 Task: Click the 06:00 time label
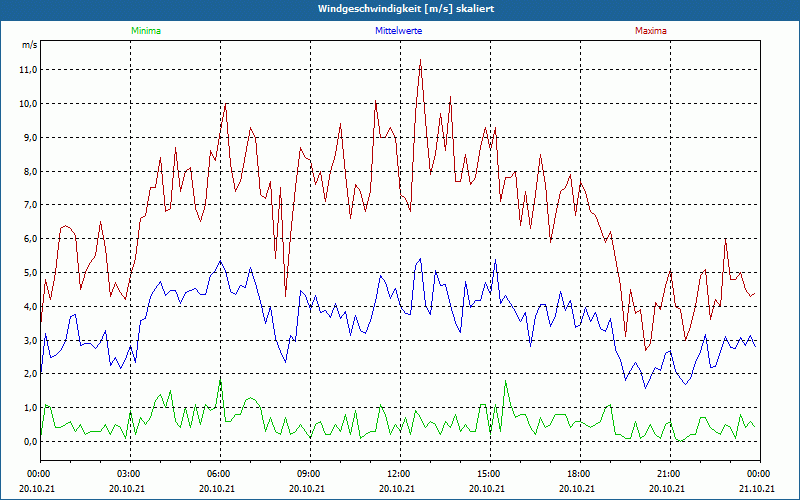point(220,473)
